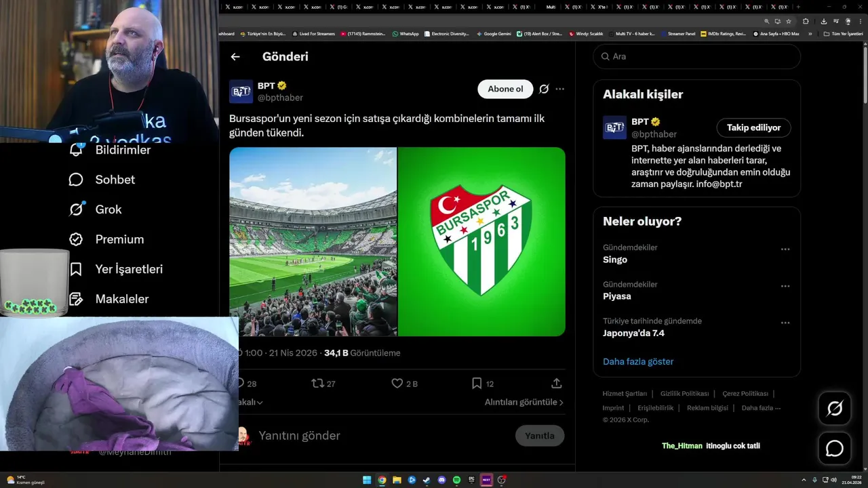Open Alıntıları görüntüle link
The image size is (868, 488).
click(524, 402)
